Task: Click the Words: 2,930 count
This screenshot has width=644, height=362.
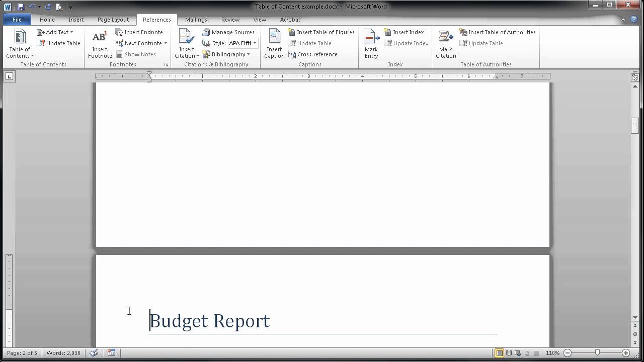Action: pos(63,353)
